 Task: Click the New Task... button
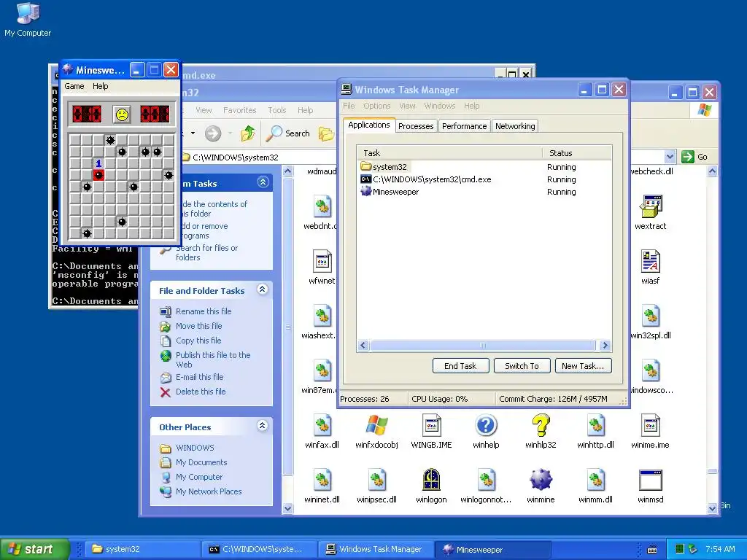point(583,366)
